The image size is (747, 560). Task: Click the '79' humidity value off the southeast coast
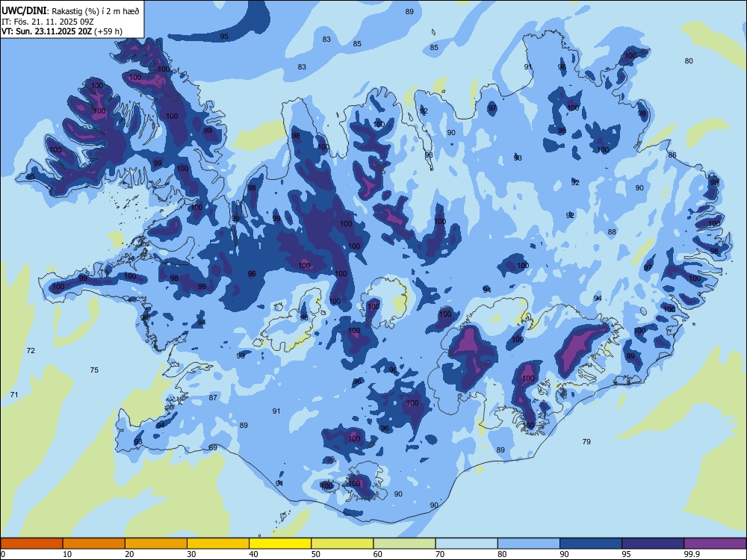click(x=586, y=441)
